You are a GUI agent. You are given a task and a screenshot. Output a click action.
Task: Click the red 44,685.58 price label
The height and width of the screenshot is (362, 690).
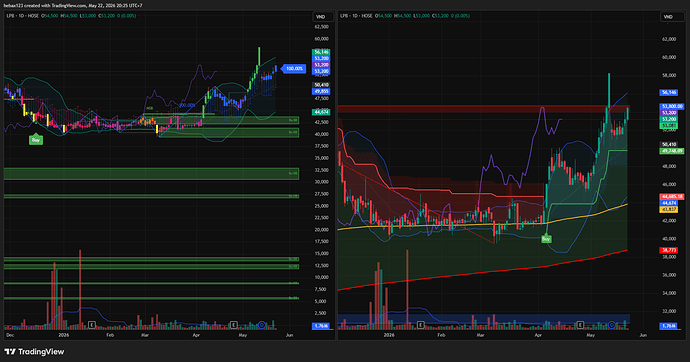coord(672,197)
